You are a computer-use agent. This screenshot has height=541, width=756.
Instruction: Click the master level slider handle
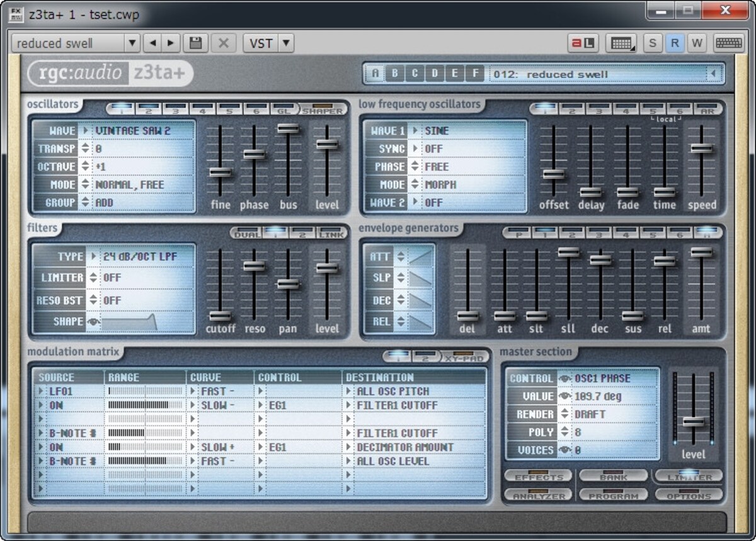coord(693,421)
